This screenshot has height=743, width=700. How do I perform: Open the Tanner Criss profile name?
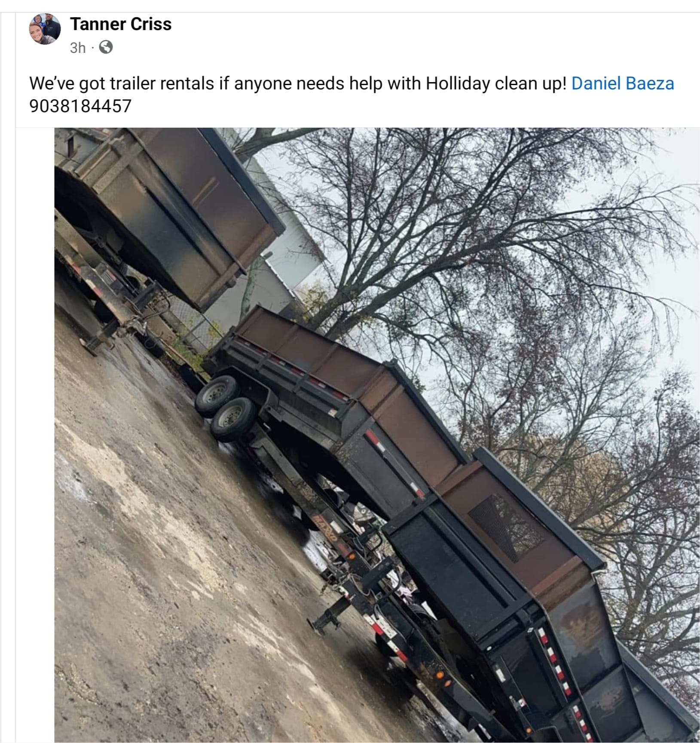[121, 24]
